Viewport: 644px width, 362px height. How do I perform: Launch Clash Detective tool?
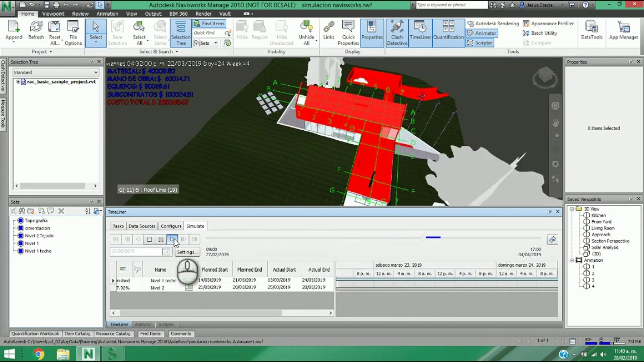point(397,33)
